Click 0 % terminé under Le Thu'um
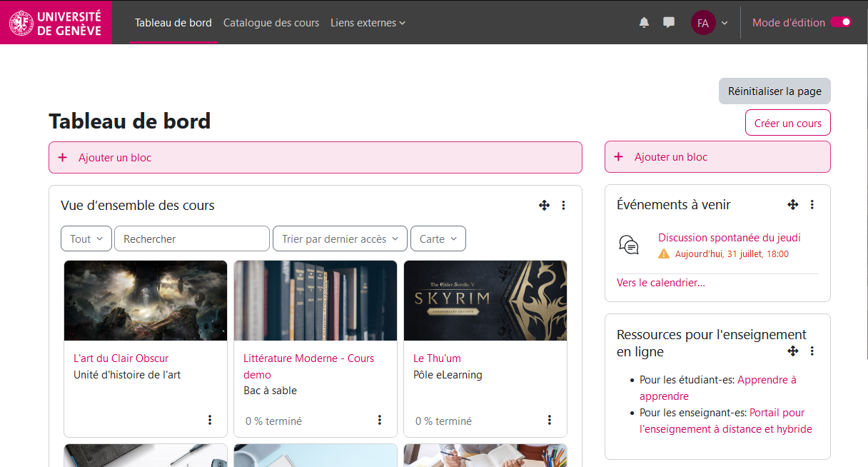 pyautogui.click(x=443, y=421)
